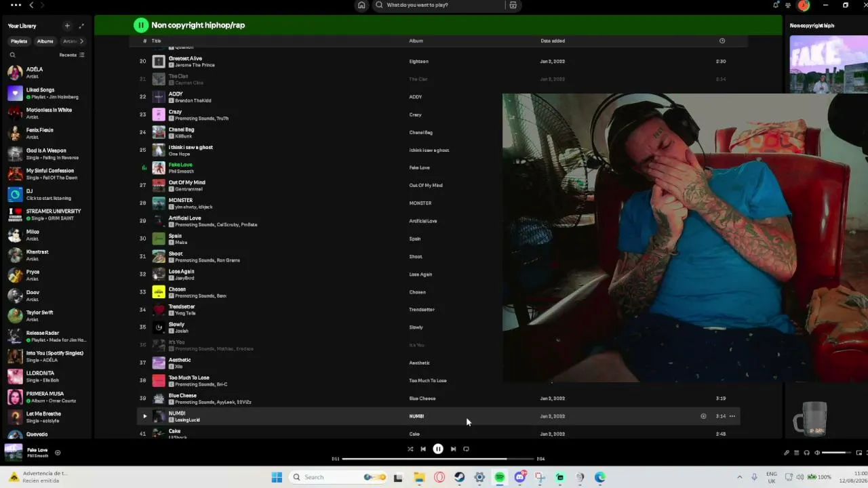Click the 'Fake Love' track title in list
This screenshot has height=488, width=868.
tap(180, 165)
